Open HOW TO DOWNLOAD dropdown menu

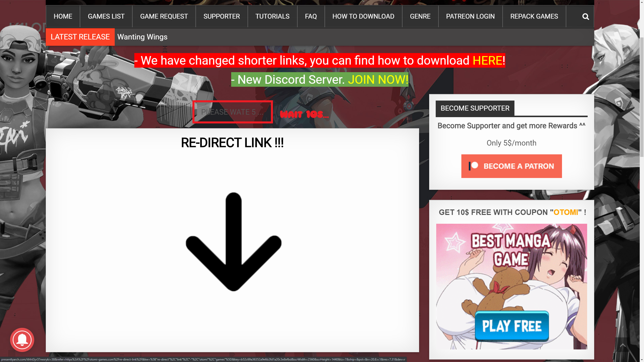coord(363,16)
